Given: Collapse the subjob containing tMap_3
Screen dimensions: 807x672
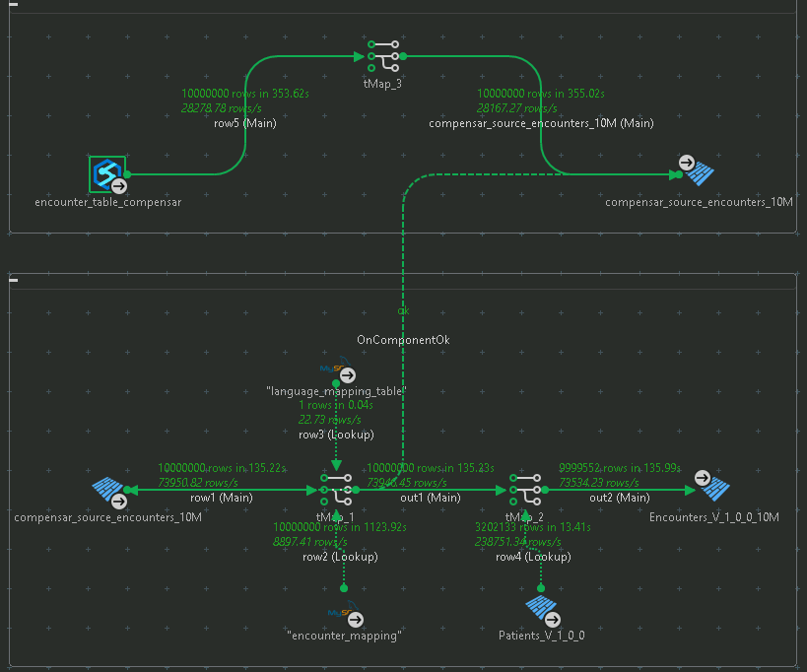Looking at the screenshot, I should pos(15,5).
